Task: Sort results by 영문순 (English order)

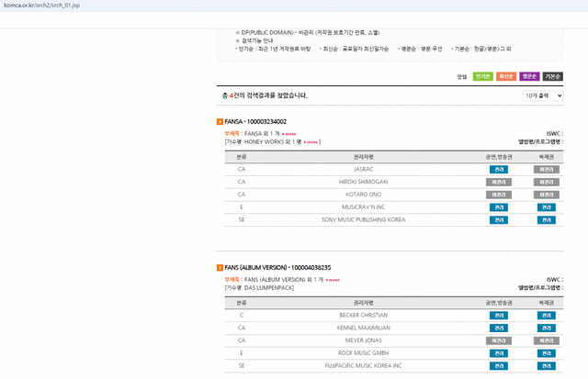Action: 529,76
